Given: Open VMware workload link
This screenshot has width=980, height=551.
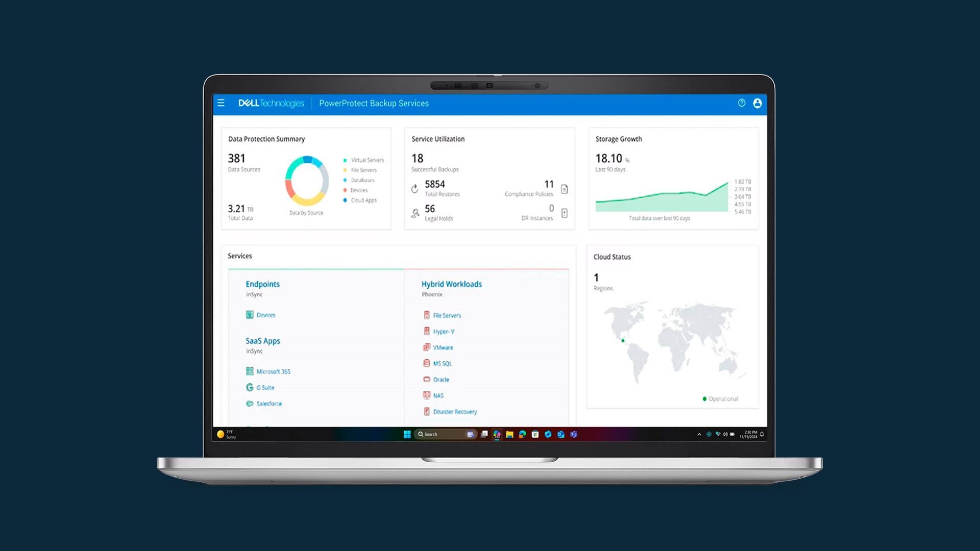Looking at the screenshot, I should (x=443, y=347).
